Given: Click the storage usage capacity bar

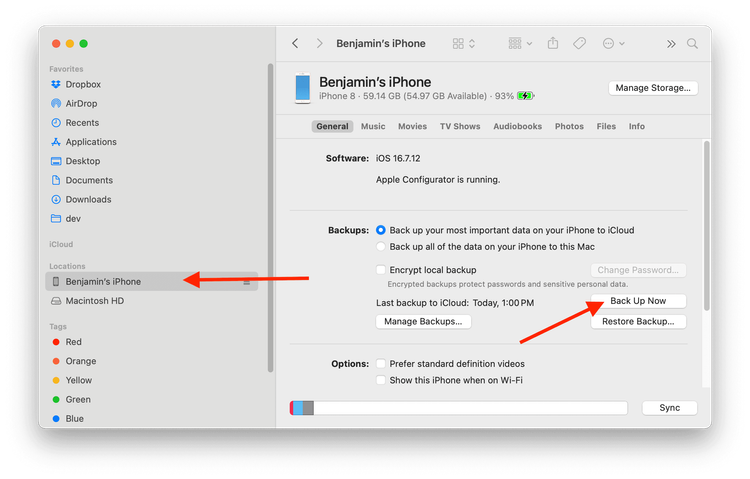Looking at the screenshot, I should [x=458, y=408].
